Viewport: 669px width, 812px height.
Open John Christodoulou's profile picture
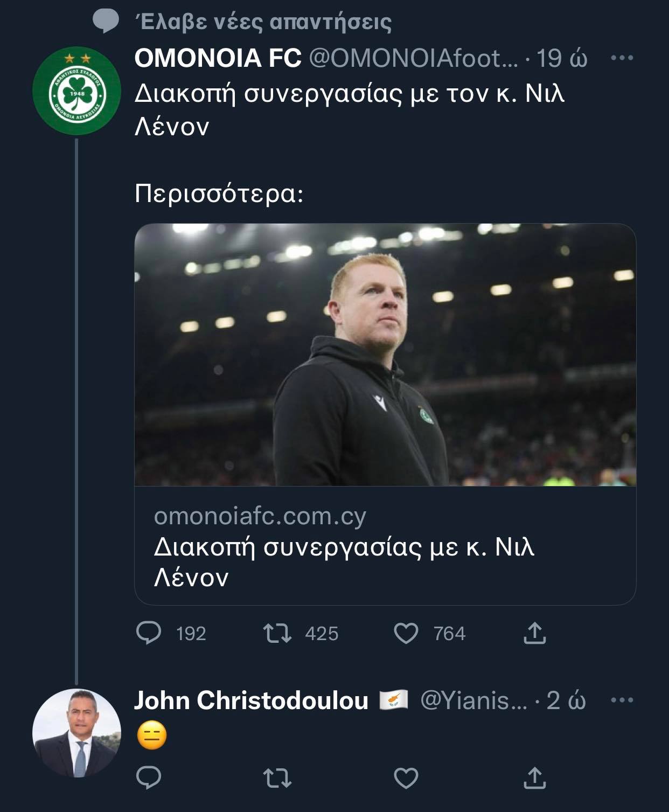76,733
